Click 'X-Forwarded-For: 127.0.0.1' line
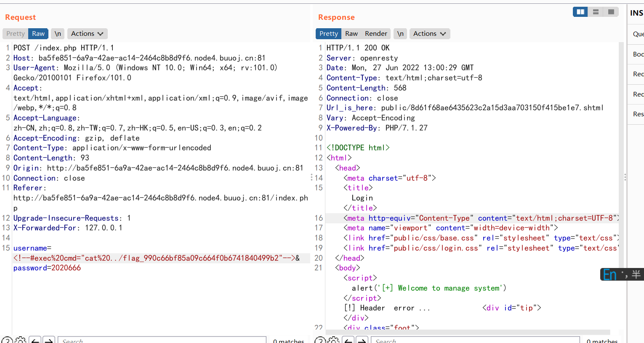Image resolution: width=644 pixels, height=343 pixels. tap(68, 228)
